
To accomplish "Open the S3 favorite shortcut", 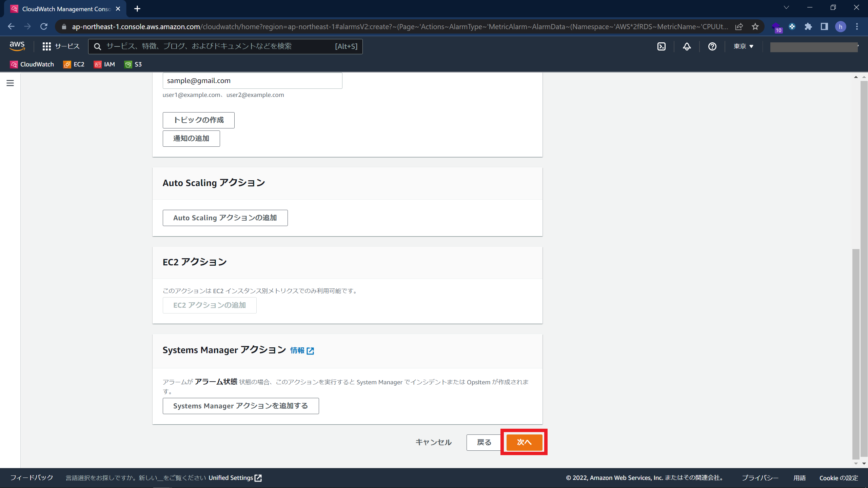I will click(x=133, y=64).
